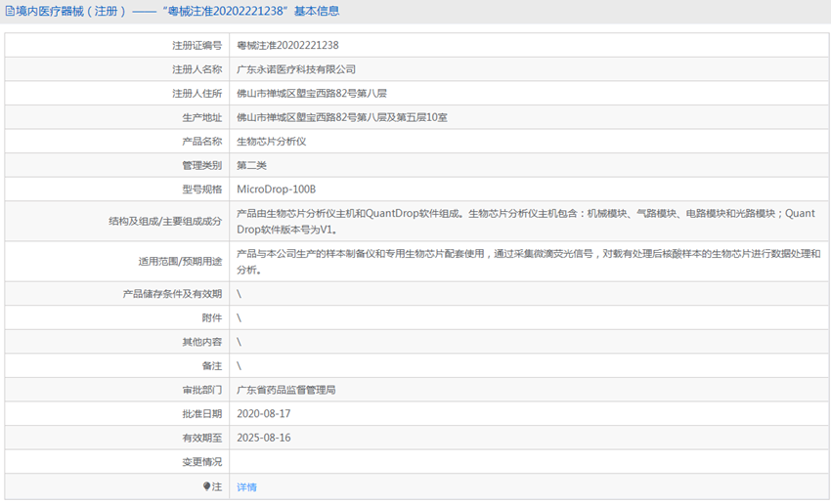
Task: Click the backslash value in 产品储存条件及有效期 row
Action: click(239, 294)
